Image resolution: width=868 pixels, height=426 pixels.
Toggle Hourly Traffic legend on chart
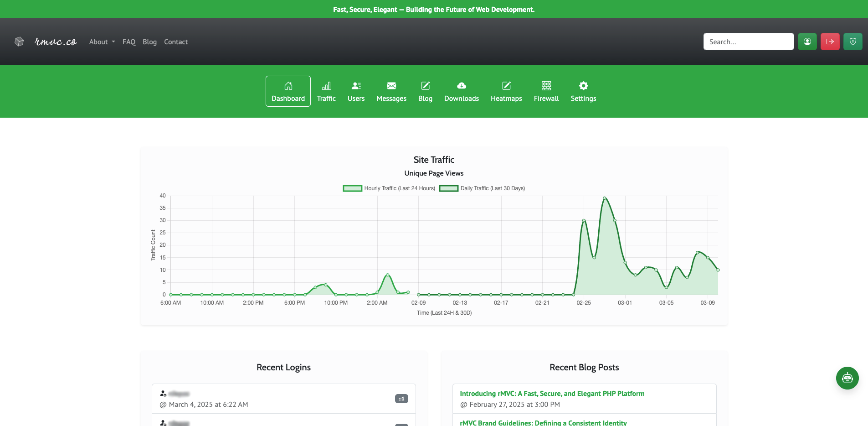[389, 188]
